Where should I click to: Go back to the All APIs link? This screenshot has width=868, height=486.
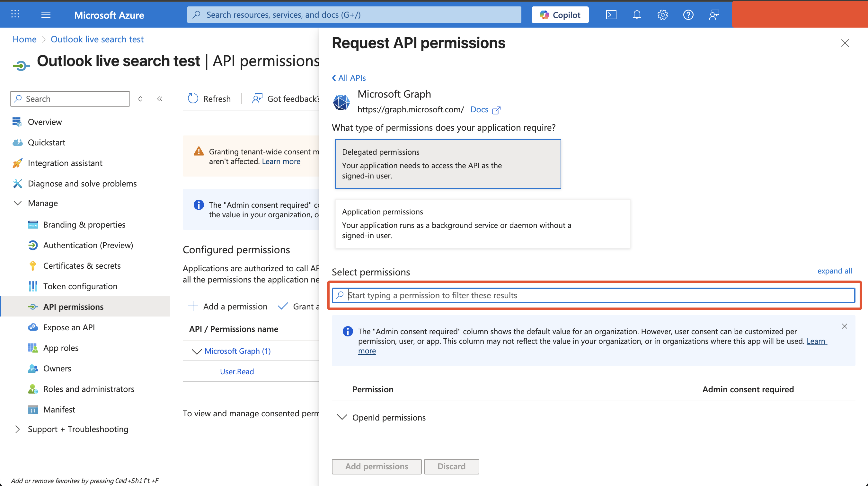tap(349, 78)
